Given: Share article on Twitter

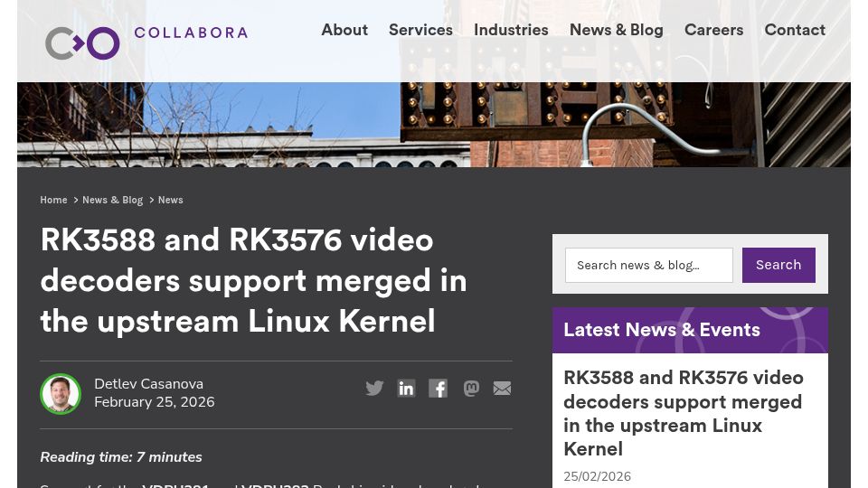Looking at the screenshot, I should tap(374, 389).
